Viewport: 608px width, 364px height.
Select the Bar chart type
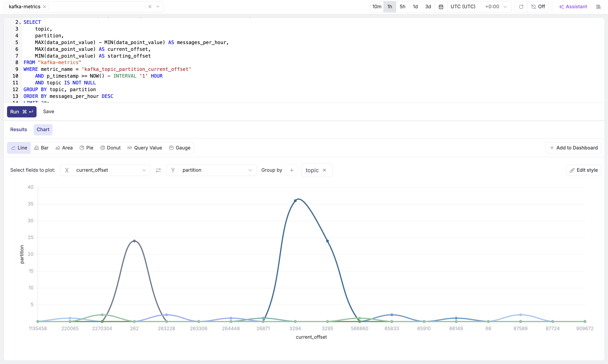(x=41, y=148)
